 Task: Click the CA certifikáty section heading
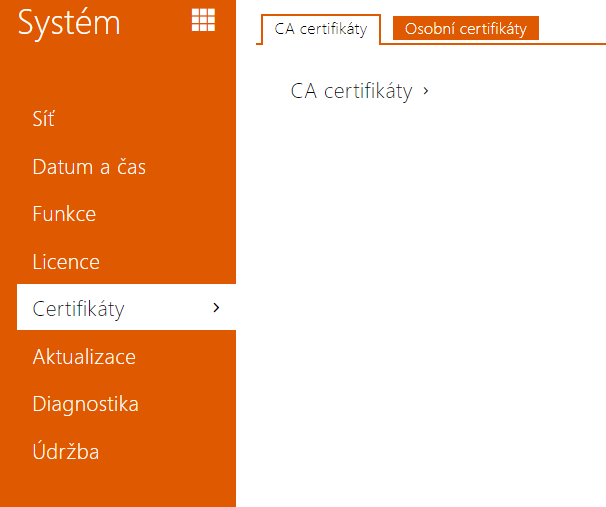tap(351, 91)
